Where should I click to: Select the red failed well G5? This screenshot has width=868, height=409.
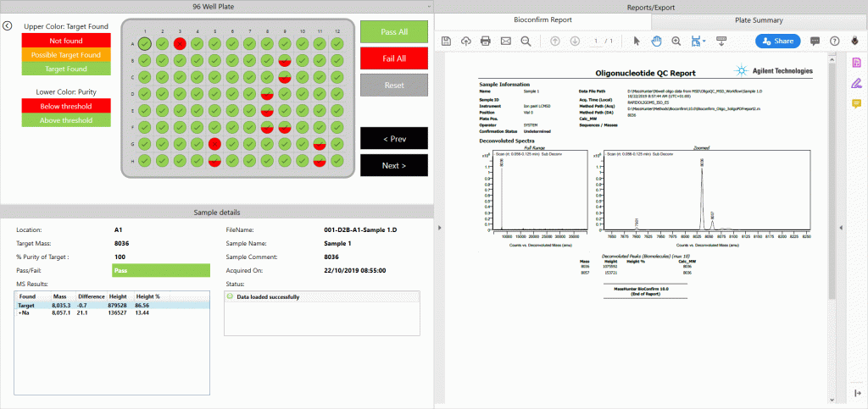pyautogui.click(x=214, y=144)
